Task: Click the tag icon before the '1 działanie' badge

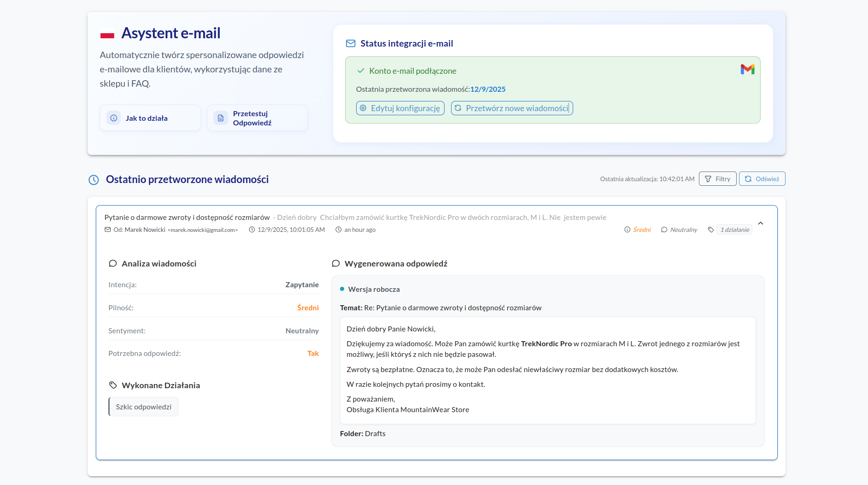Action: pos(710,229)
